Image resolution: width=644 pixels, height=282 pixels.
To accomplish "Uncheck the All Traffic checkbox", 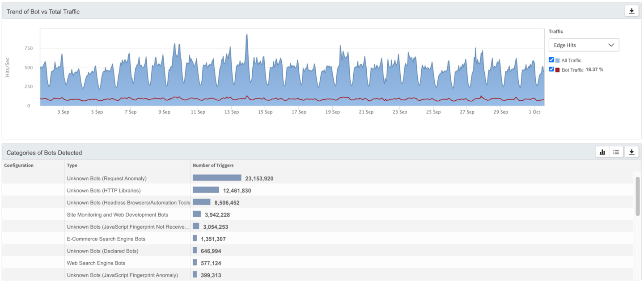I will pyautogui.click(x=551, y=60).
